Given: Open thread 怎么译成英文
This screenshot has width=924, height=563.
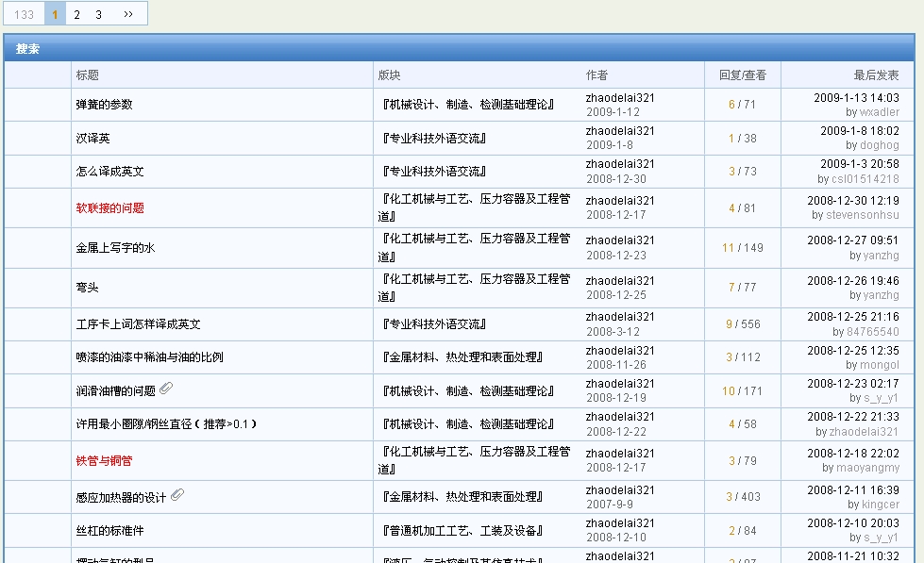Looking at the screenshot, I should point(110,172).
